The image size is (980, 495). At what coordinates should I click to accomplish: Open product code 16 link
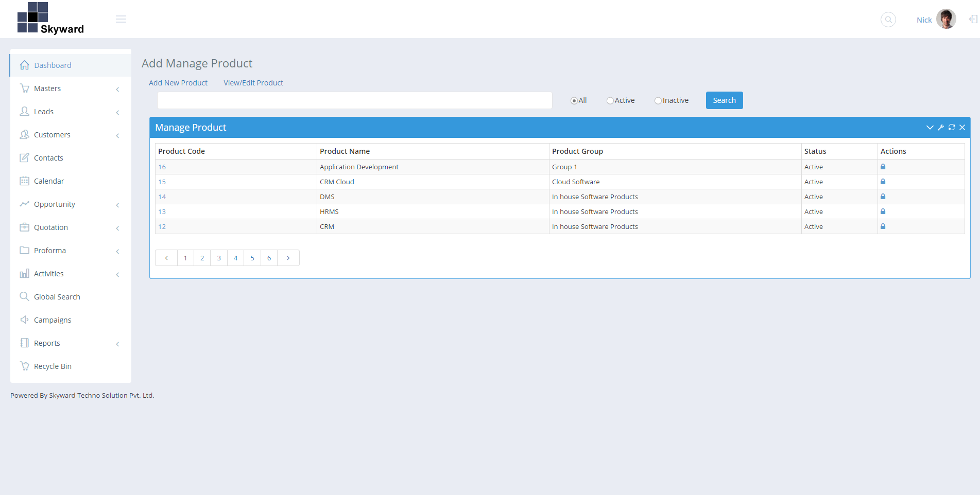pos(162,167)
